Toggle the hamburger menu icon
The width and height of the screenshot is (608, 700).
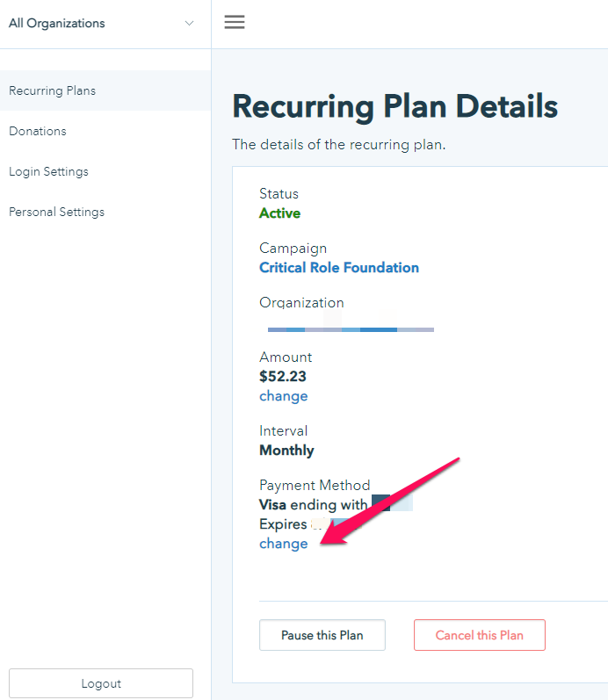234,22
